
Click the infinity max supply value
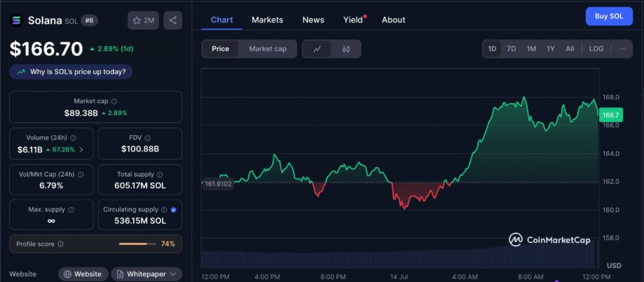[52, 221]
